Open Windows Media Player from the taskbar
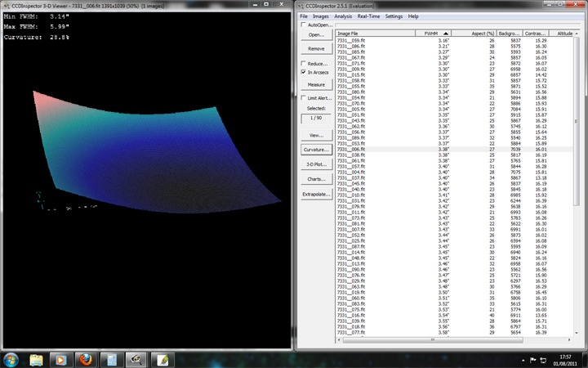Image resolution: width=588 pixels, height=368 pixels. click(x=60, y=360)
